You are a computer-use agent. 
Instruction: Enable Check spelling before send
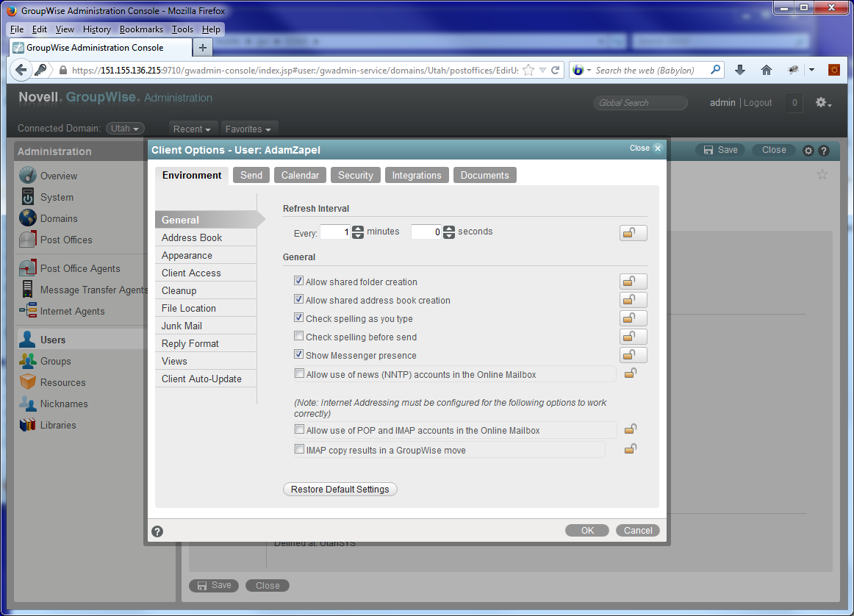tap(298, 336)
